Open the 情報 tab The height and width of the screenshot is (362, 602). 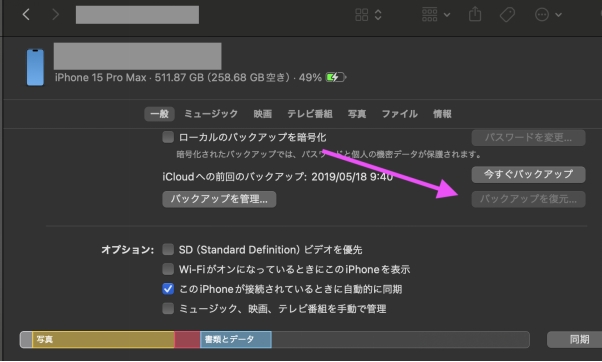click(x=442, y=114)
